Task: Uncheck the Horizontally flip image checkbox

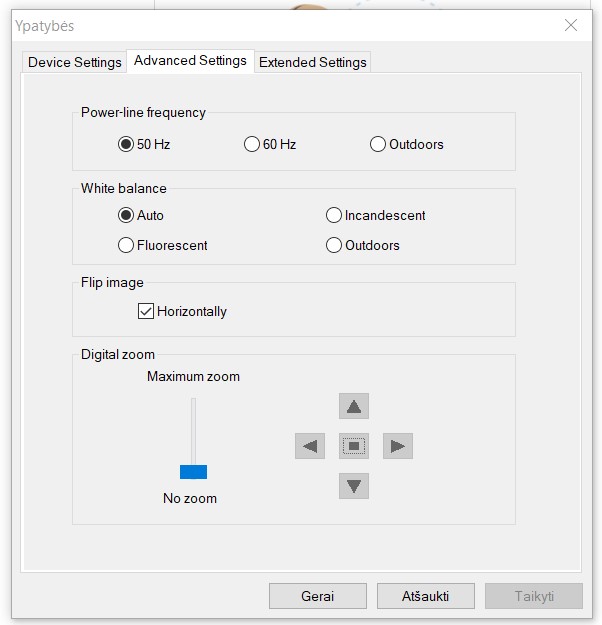Action: click(146, 311)
